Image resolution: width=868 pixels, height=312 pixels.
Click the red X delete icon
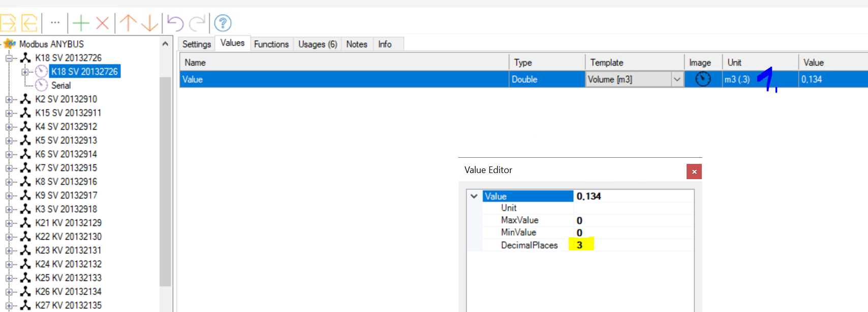pyautogui.click(x=103, y=23)
